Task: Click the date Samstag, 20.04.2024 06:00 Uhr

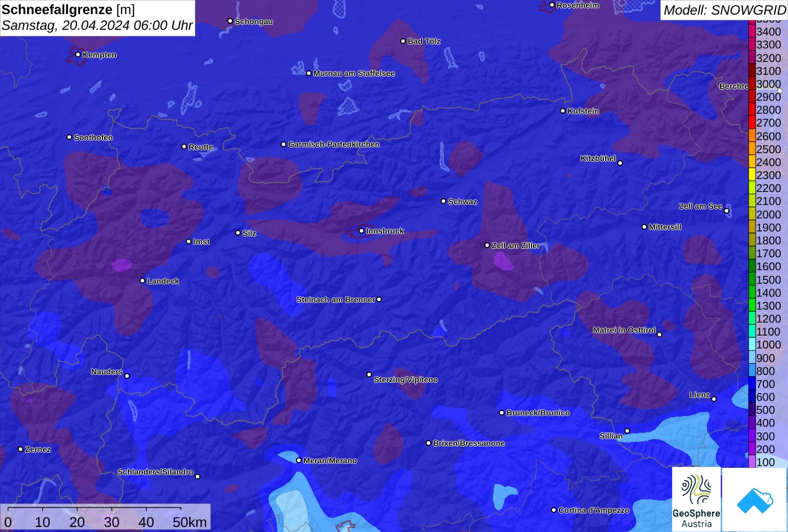Action: (x=97, y=25)
